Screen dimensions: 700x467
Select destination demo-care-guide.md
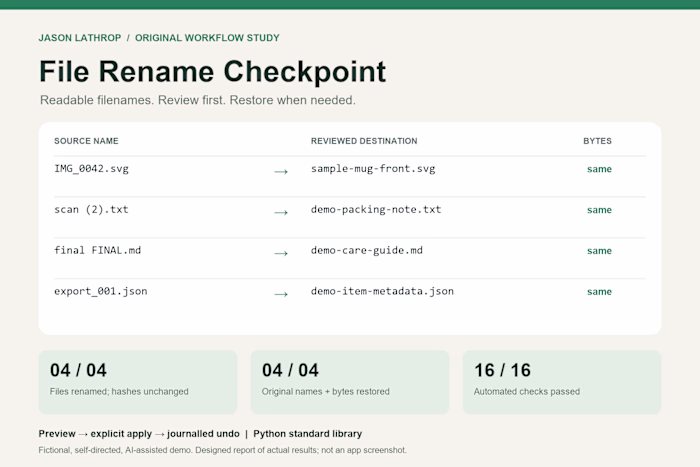[367, 250]
